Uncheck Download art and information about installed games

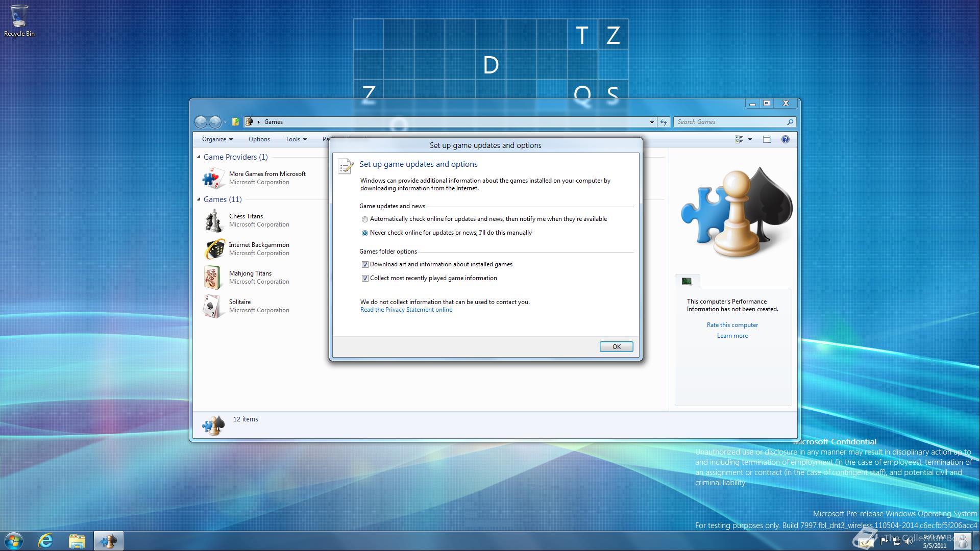point(365,265)
